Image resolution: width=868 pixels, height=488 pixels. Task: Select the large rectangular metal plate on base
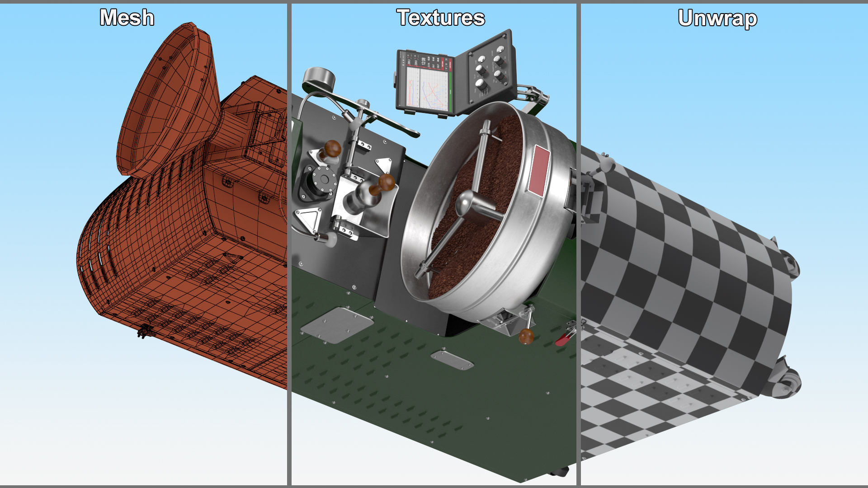(x=337, y=325)
